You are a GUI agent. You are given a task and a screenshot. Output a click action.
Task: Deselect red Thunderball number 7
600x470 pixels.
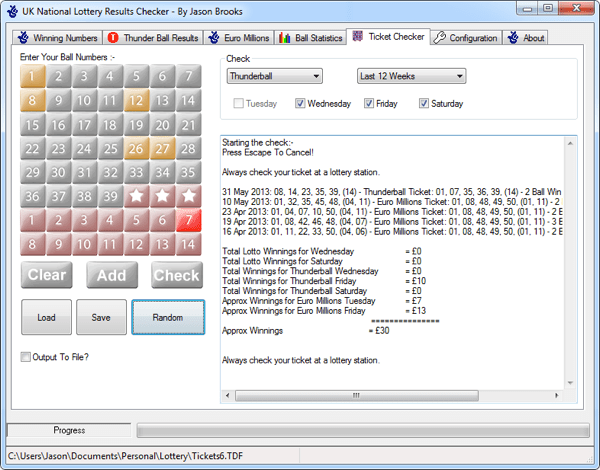188,220
